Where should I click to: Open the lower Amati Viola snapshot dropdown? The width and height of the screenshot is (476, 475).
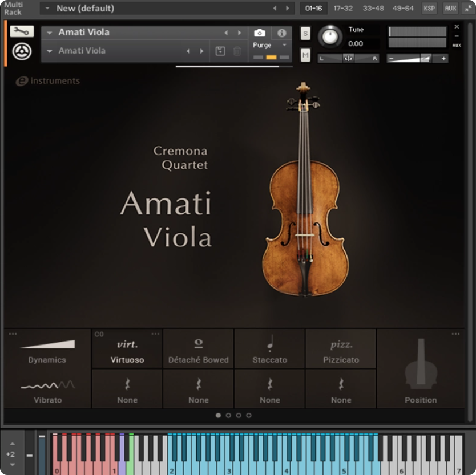(50, 51)
